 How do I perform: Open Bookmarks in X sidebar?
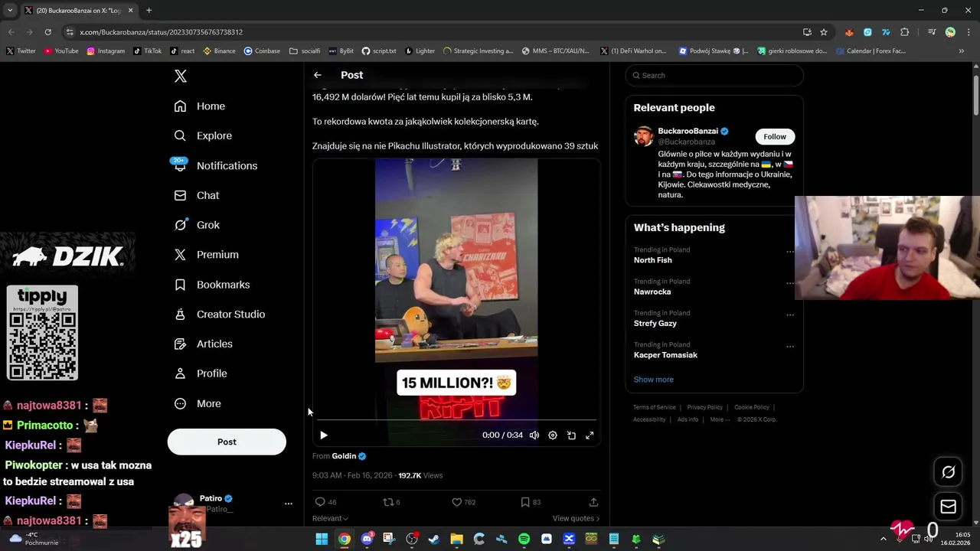click(x=212, y=285)
